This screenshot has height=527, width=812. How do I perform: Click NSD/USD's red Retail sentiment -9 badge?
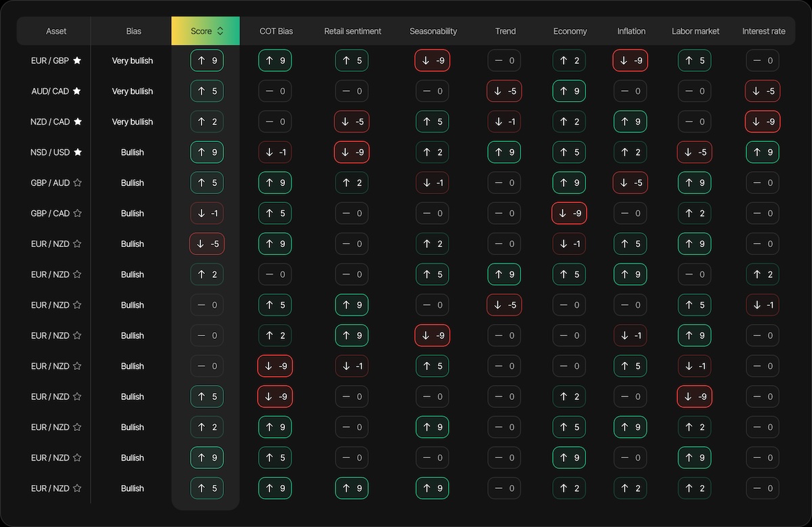pos(351,152)
